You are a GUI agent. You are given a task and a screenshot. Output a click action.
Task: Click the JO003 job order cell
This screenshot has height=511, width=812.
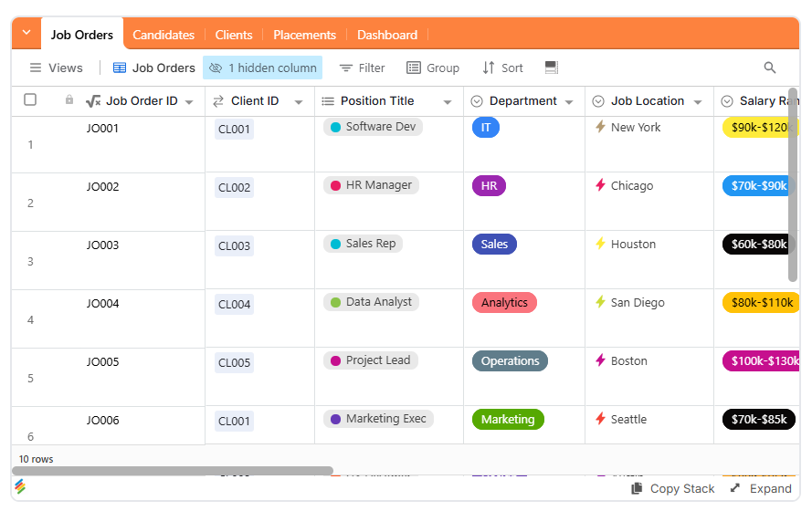[108, 261]
